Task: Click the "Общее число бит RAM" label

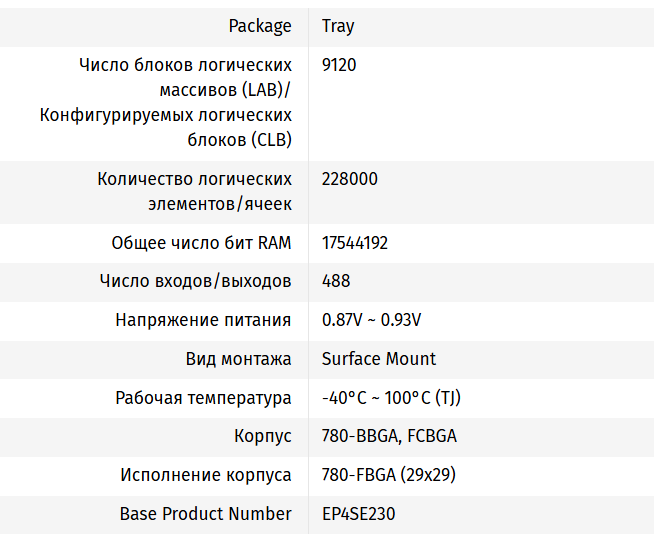Action: (x=201, y=243)
